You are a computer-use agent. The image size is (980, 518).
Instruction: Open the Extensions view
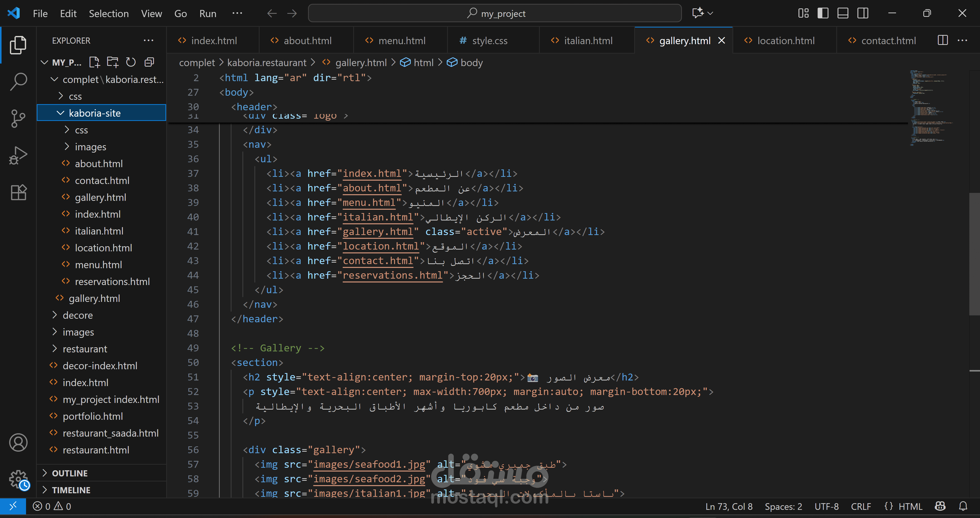pos(18,192)
